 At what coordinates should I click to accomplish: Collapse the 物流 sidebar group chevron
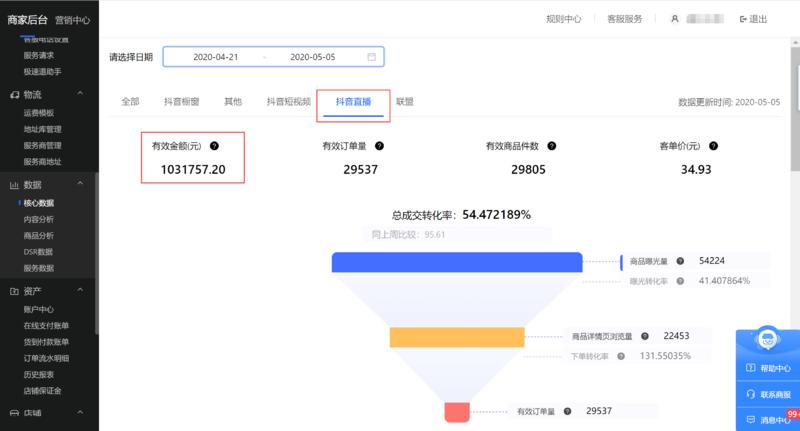click(80, 93)
